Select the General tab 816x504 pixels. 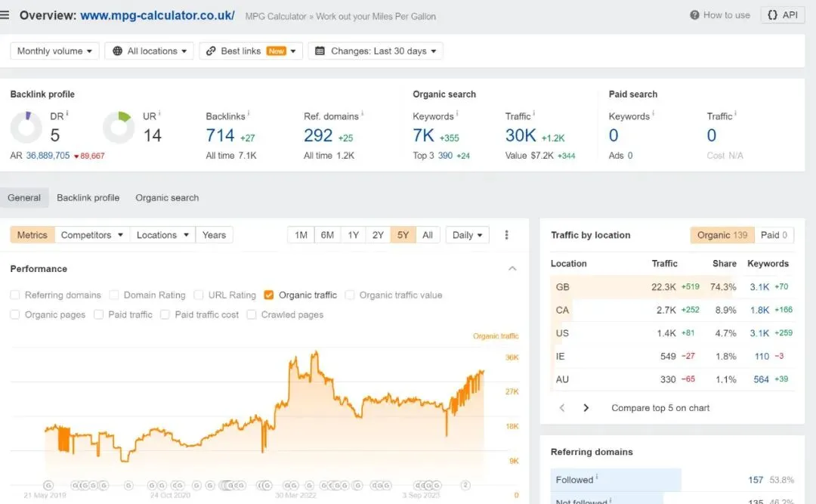[24, 198]
